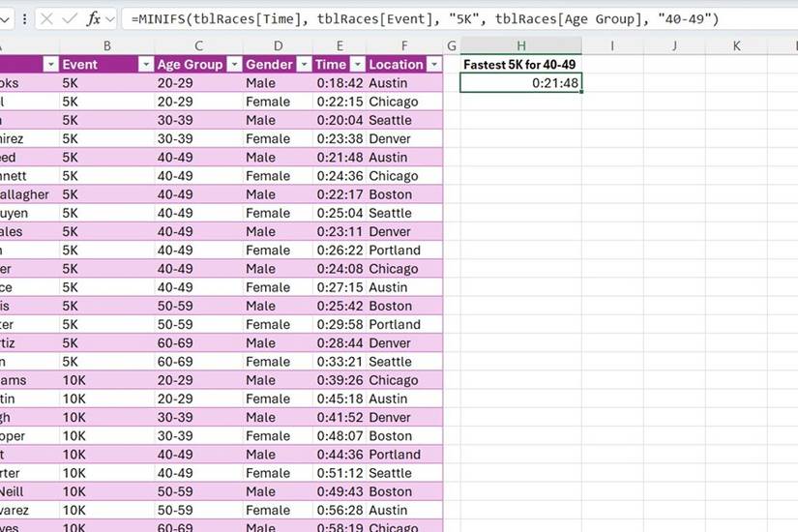Open the Event column filter dropdown
Viewport: 798px width, 532px height.
pos(146,64)
